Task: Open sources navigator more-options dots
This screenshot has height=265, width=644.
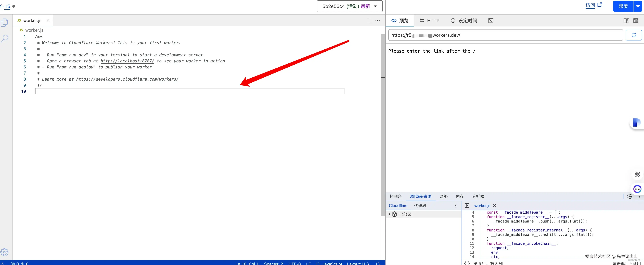Action: point(456,206)
